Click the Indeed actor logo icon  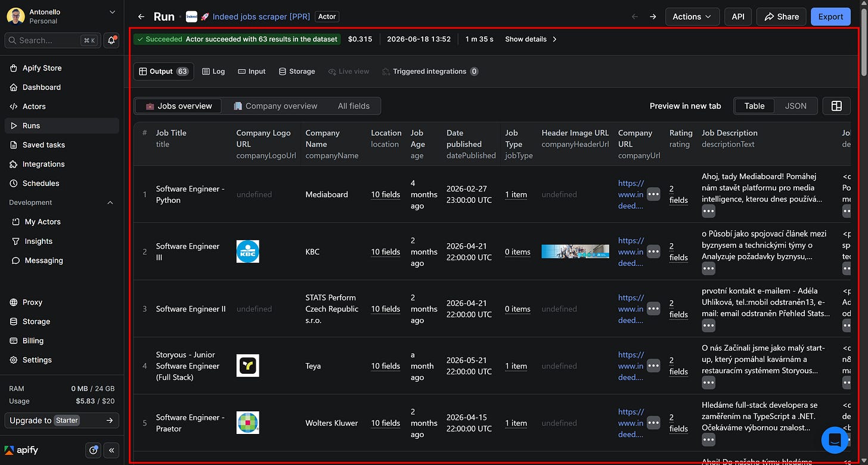tap(191, 17)
